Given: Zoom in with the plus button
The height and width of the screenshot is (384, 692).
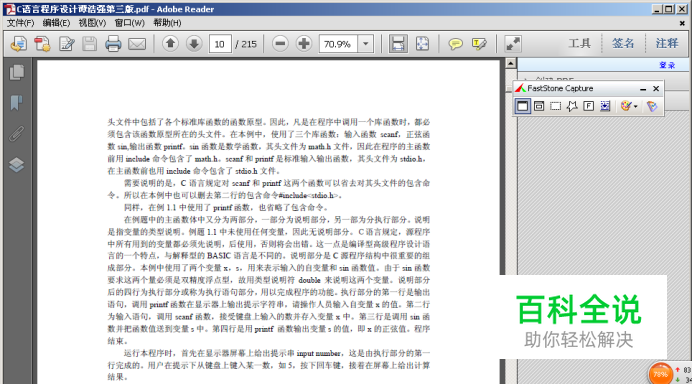Looking at the screenshot, I should click(304, 43).
